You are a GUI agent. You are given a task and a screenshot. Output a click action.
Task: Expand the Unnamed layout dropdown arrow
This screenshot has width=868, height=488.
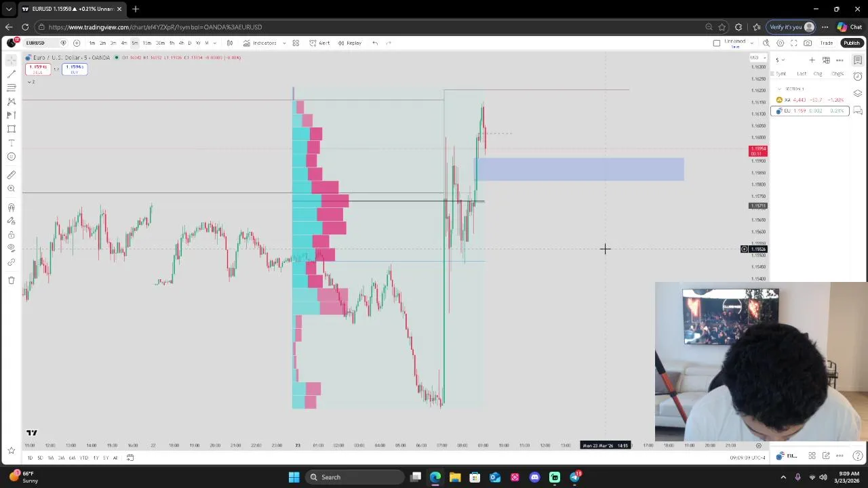click(x=752, y=43)
